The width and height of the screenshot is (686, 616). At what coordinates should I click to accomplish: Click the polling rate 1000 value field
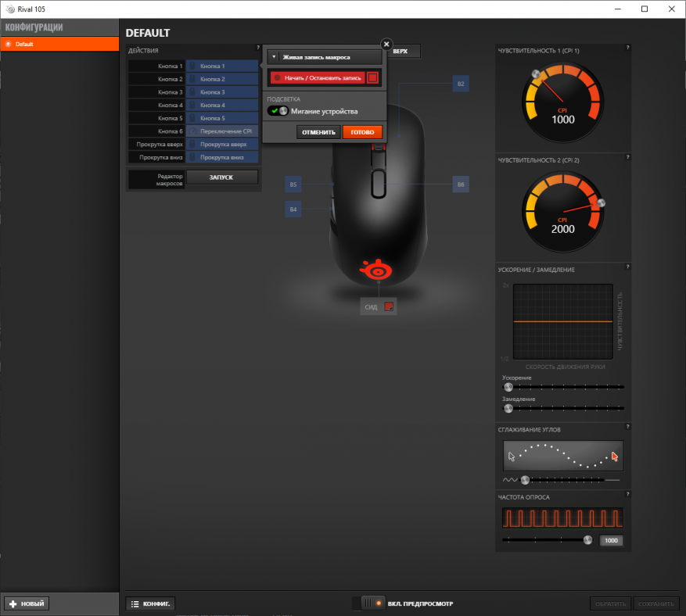(611, 540)
